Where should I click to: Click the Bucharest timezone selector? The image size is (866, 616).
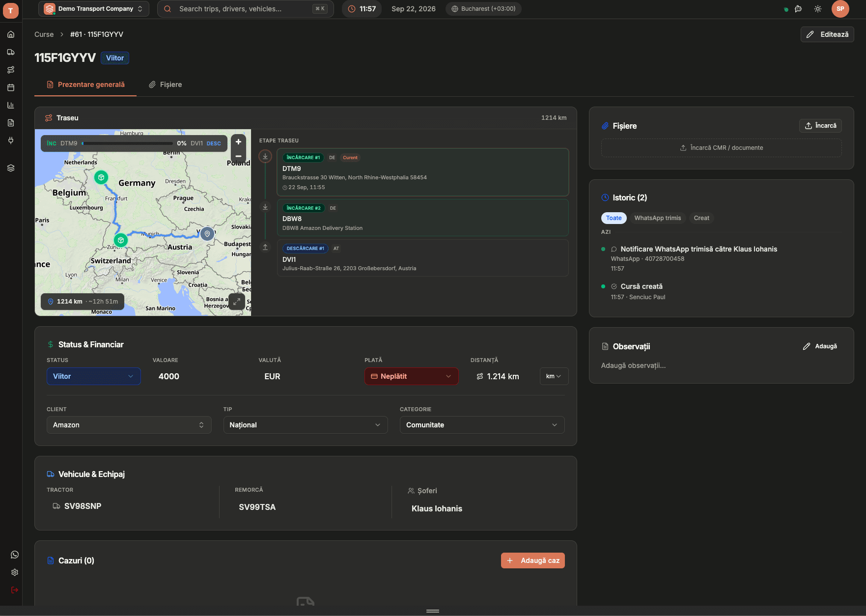[483, 9]
